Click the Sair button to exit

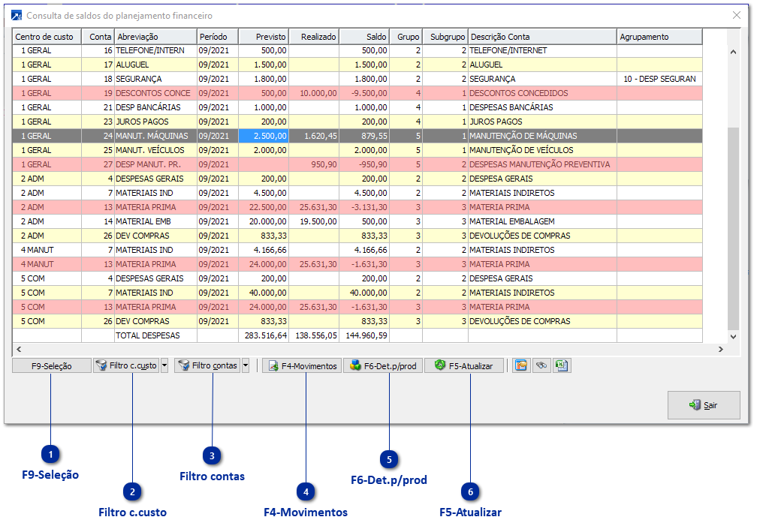(x=704, y=405)
